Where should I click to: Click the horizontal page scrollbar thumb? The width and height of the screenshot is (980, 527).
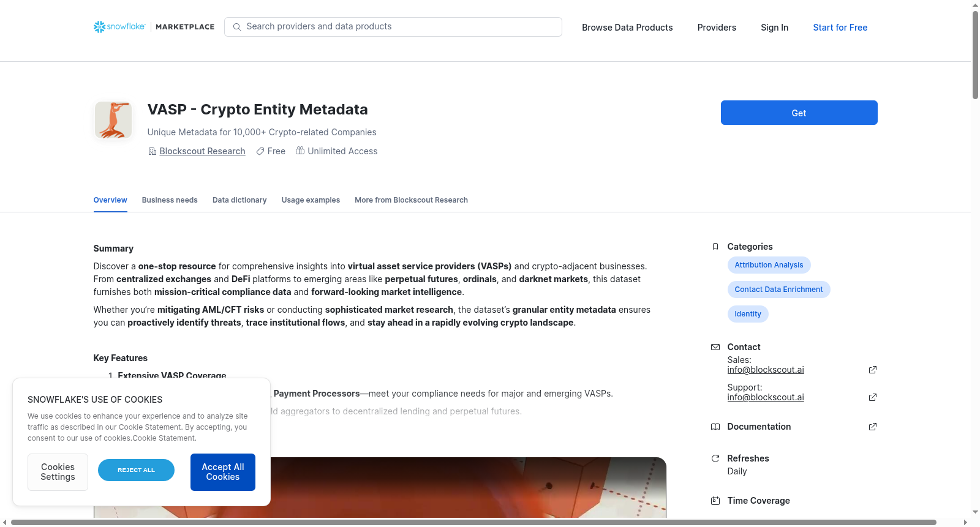coord(473,523)
